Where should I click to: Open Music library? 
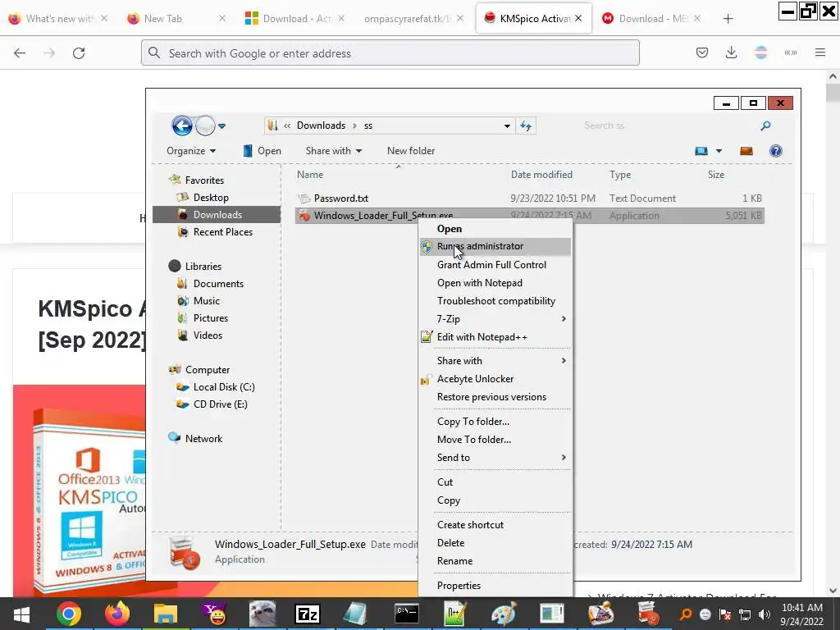pyautogui.click(x=206, y=300)
